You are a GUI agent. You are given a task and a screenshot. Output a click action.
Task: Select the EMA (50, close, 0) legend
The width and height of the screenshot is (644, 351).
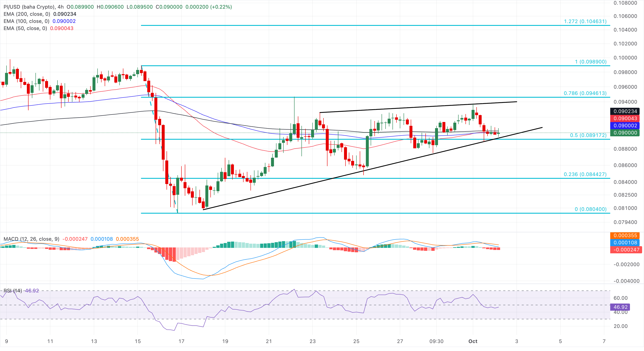(25, 28)
